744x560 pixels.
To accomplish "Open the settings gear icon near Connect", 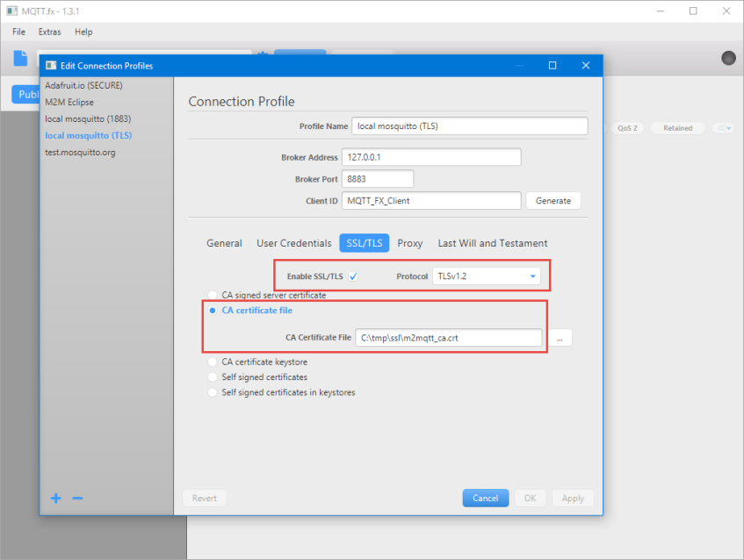I will tap(262, 54).
